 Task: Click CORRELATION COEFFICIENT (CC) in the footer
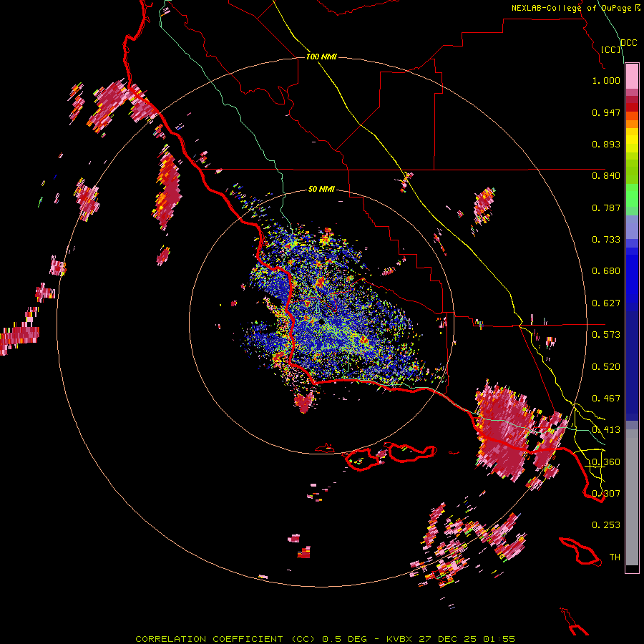pyautogui.click(x=225, y=639)
